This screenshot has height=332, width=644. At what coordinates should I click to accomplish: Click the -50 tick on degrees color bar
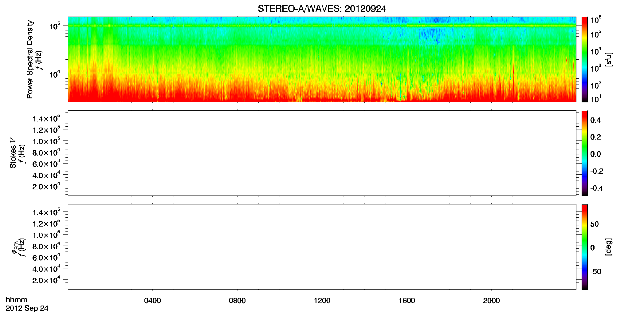pyautogui.click(x=596, y=272)
